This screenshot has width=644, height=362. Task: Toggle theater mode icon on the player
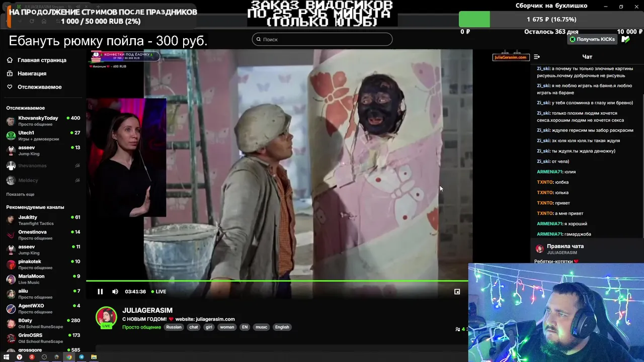click(457, 292)
